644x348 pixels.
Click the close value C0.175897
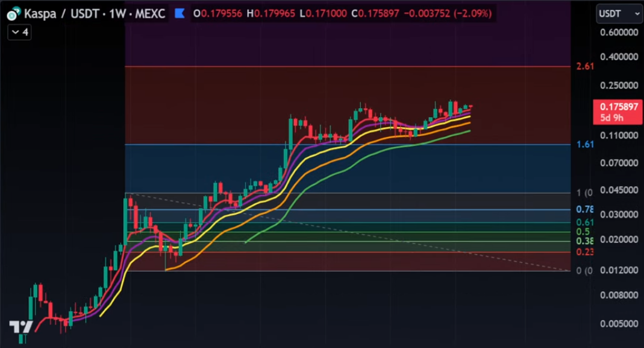pos(375,14)
